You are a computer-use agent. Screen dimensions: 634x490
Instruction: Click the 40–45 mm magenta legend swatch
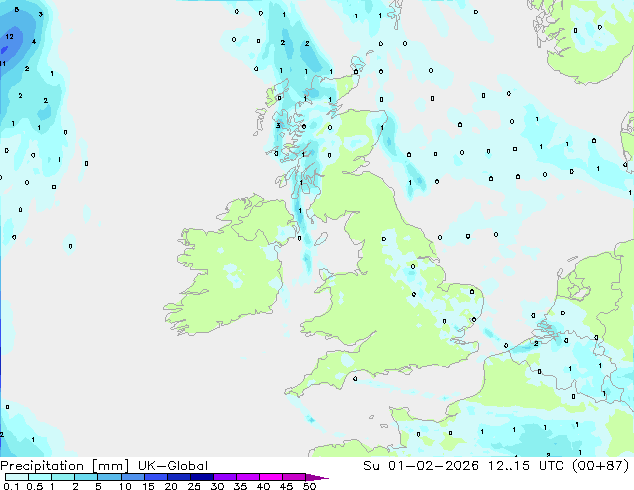coord(271,477)
